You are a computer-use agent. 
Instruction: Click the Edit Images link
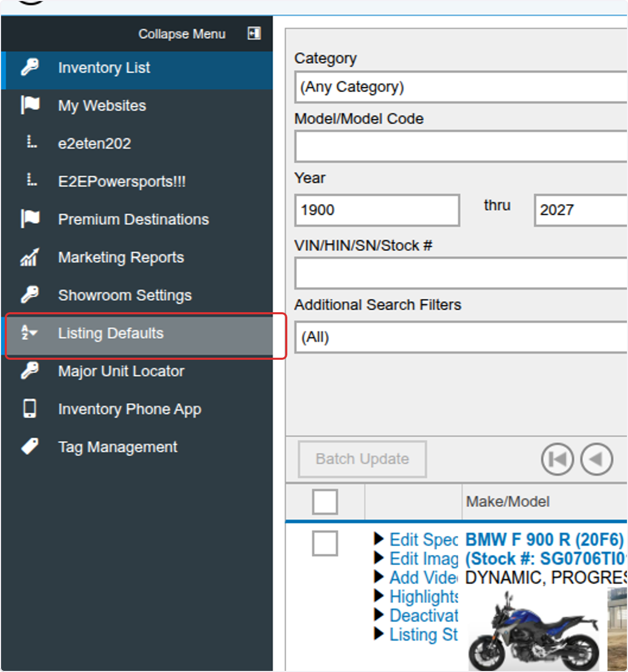(x=423, y=559)
